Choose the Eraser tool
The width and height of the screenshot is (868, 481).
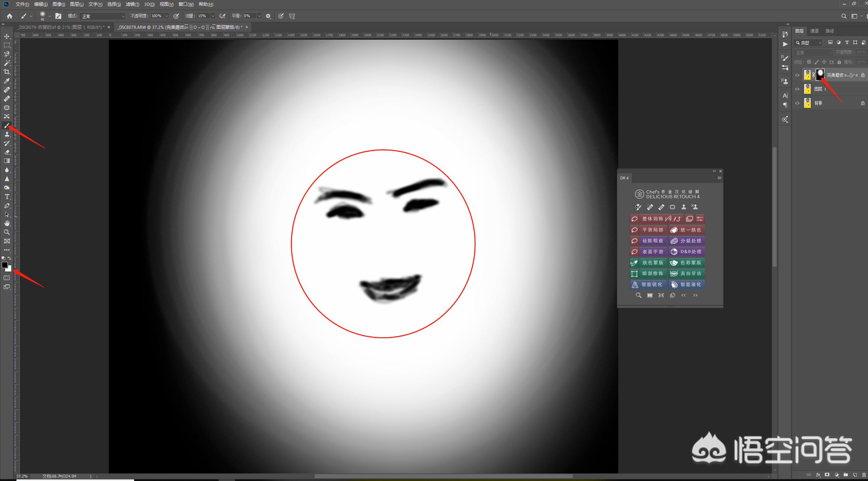[x=7, y=152]
